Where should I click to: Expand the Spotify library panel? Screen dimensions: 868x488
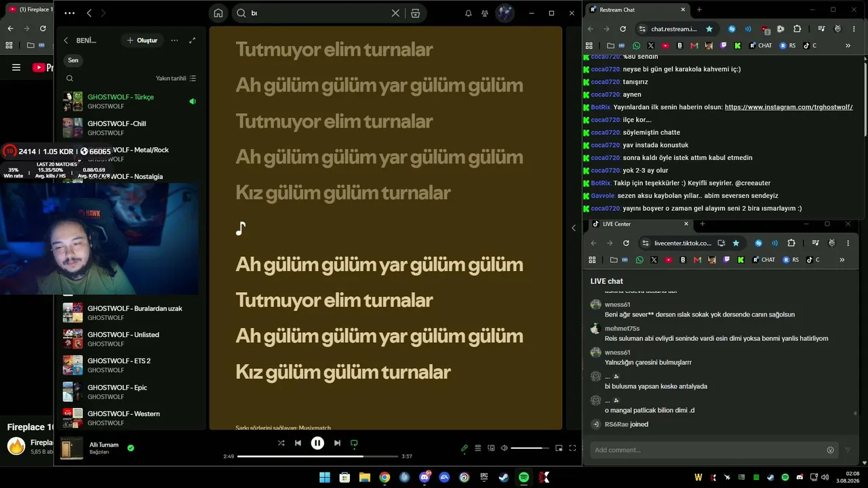192,41
